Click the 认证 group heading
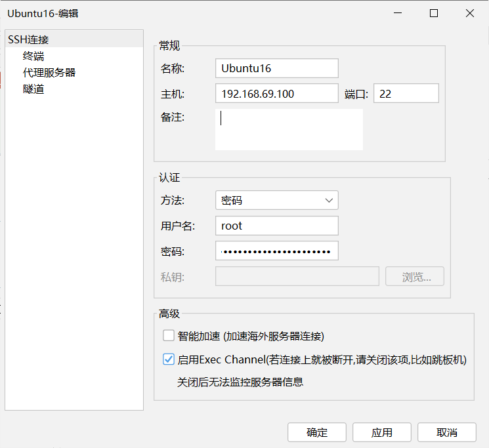Viewport: 489px width, 448px height. [169, 178]
